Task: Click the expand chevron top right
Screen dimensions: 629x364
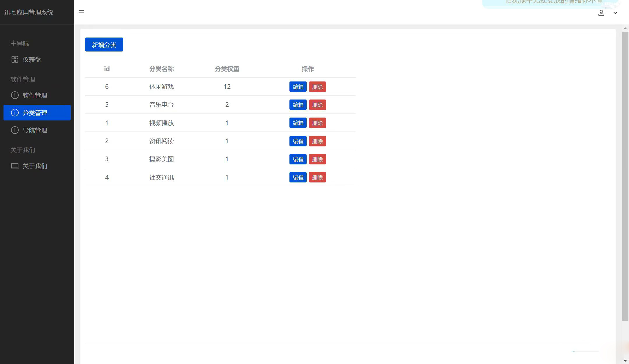Action: pyautogui.click(x=616, y=13)
